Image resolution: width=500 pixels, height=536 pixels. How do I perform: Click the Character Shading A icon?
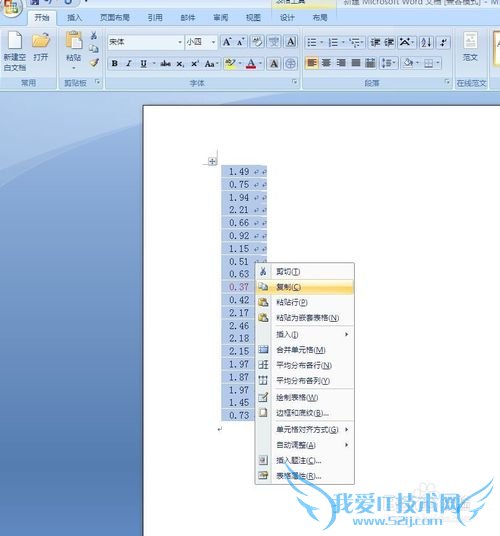tap(274, 64)
